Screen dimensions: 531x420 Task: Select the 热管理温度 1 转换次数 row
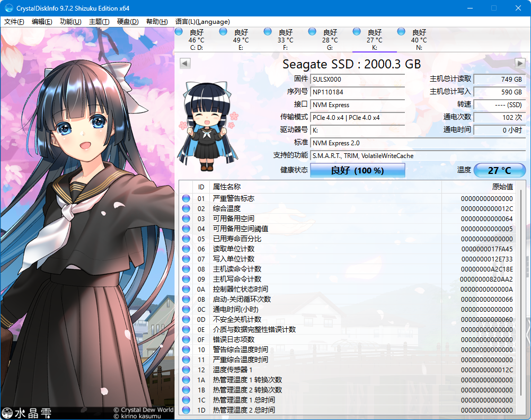tap(348, 380)
